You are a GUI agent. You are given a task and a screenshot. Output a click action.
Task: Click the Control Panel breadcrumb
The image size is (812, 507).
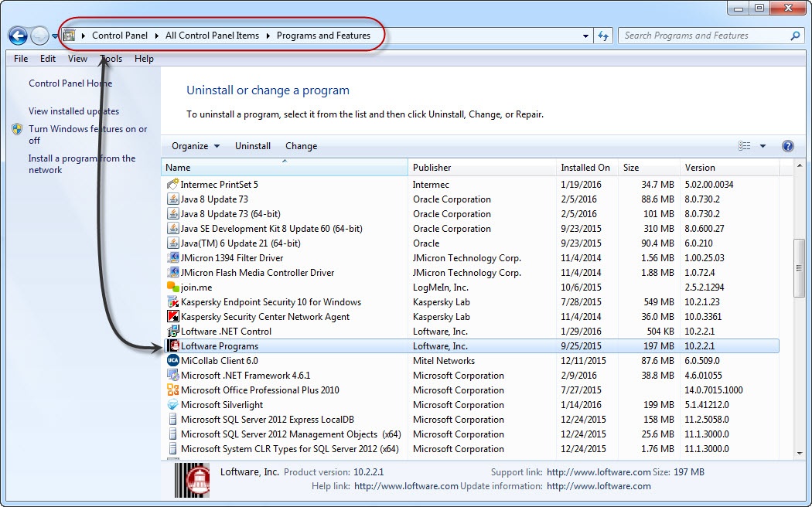coord(120,36)
